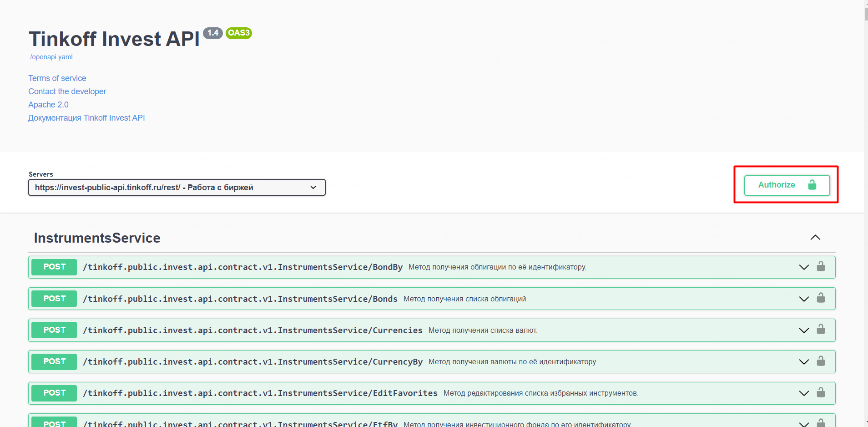Viewport: 868px width, 427px height.
Task: Expand the EditFavorites endpoint chevron
Action: 804,393
